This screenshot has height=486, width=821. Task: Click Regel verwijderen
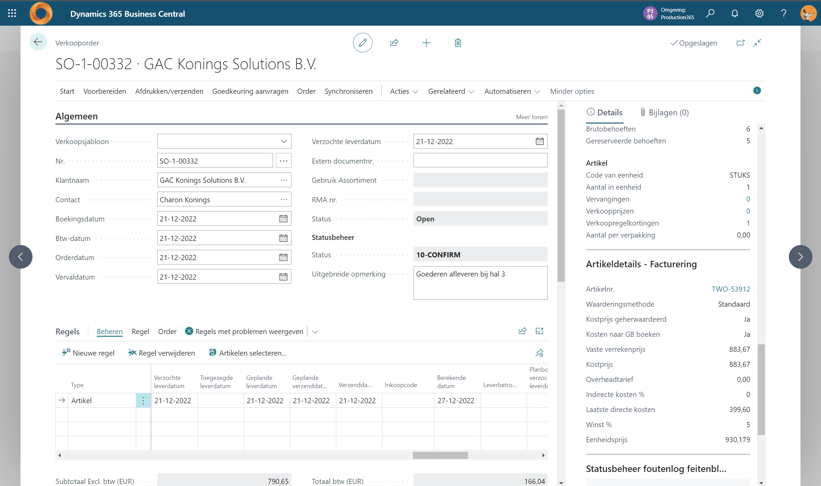(161, 353)
